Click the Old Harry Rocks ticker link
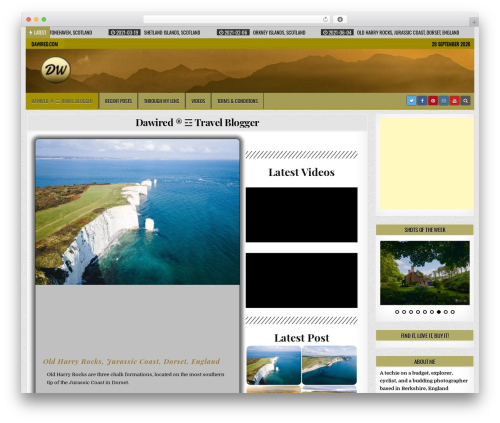This screenshot has height=423, width=500. click(408, 33)
